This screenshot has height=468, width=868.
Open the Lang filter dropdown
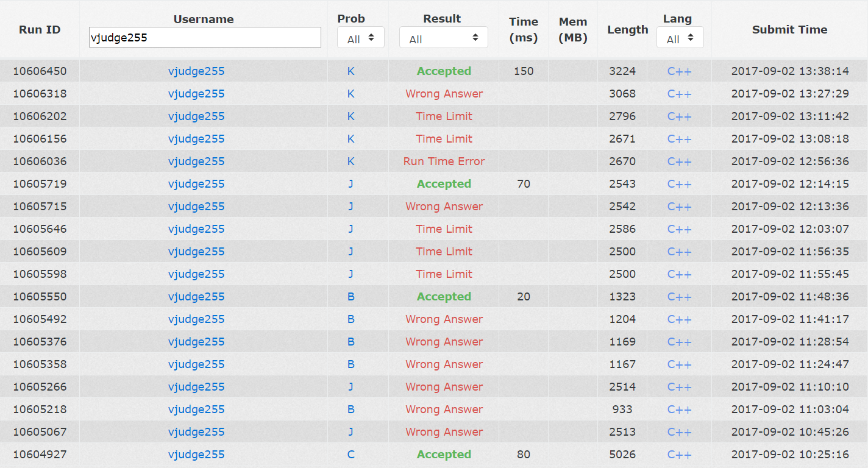pyautogui.click(x=680, y=38)
